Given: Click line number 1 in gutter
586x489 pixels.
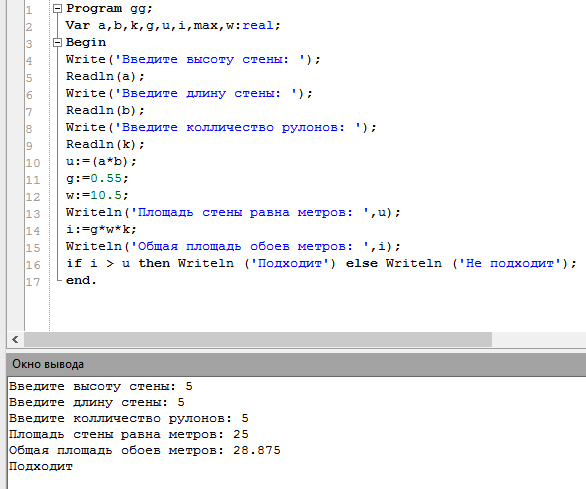Looking at the screenshot, I should tap(29, 10).
